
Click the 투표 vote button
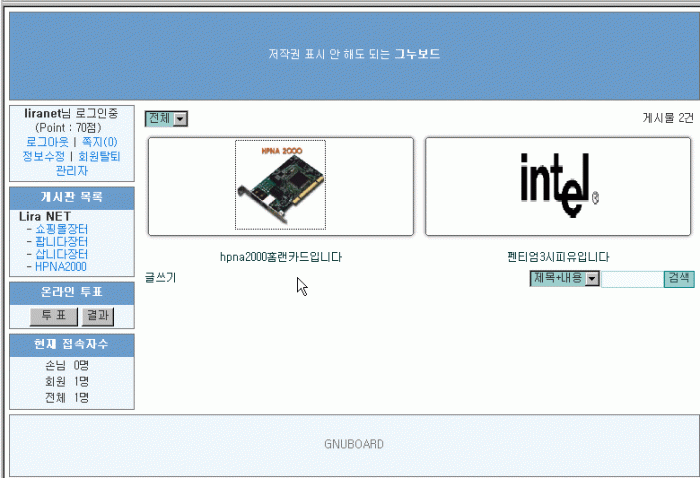pyautogui.click(x=54, y=316)
